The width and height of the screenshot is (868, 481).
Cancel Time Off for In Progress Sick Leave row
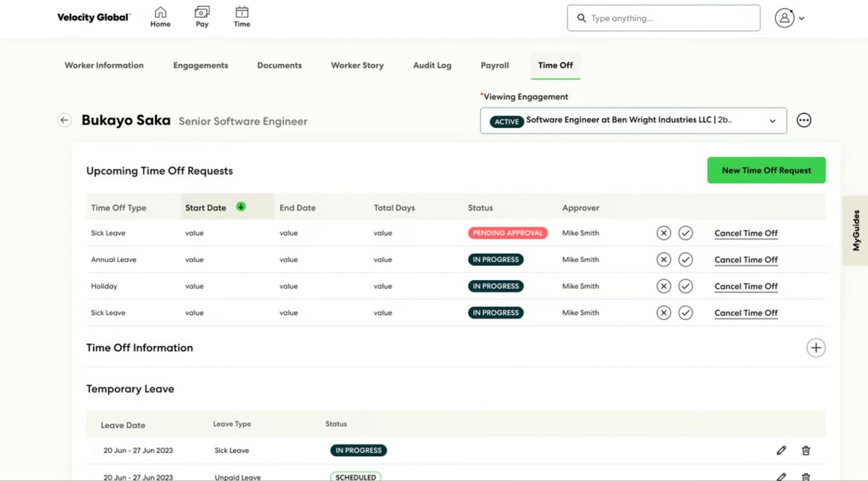pyautogui.click(x=746, y=313)
